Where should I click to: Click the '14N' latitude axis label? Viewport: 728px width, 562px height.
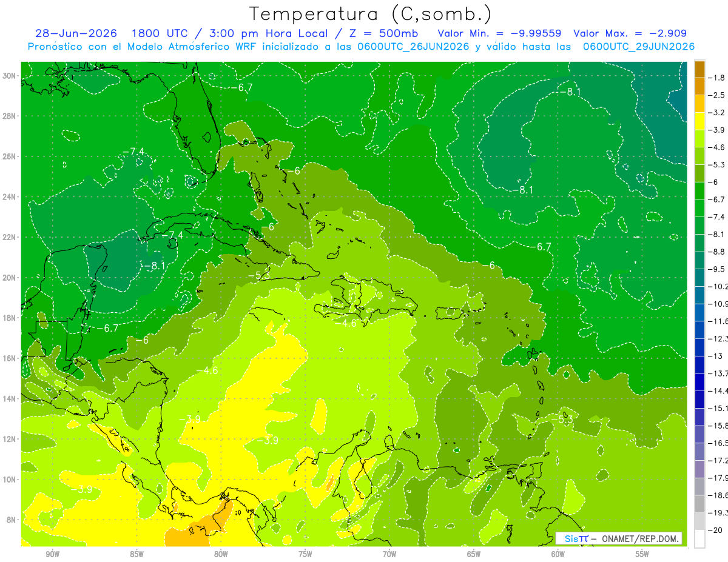tap(10, 399)
